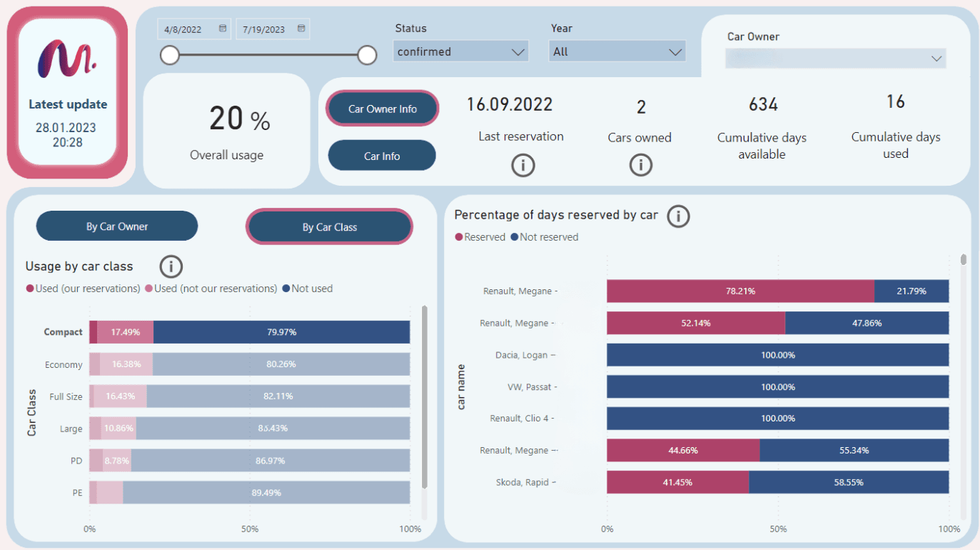
Task: Switch to the By Car Class view
Action: [x=329, y=226]
